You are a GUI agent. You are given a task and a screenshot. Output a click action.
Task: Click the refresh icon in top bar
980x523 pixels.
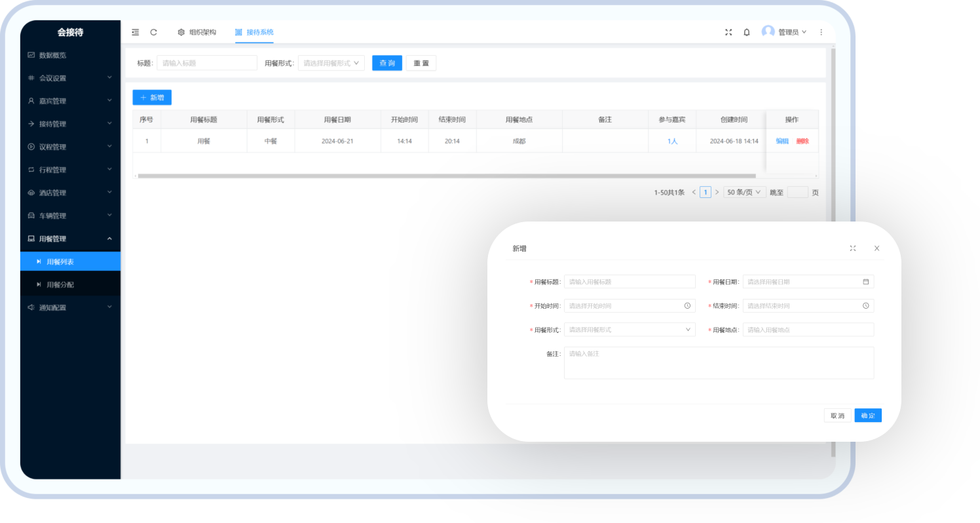(153, 32)
